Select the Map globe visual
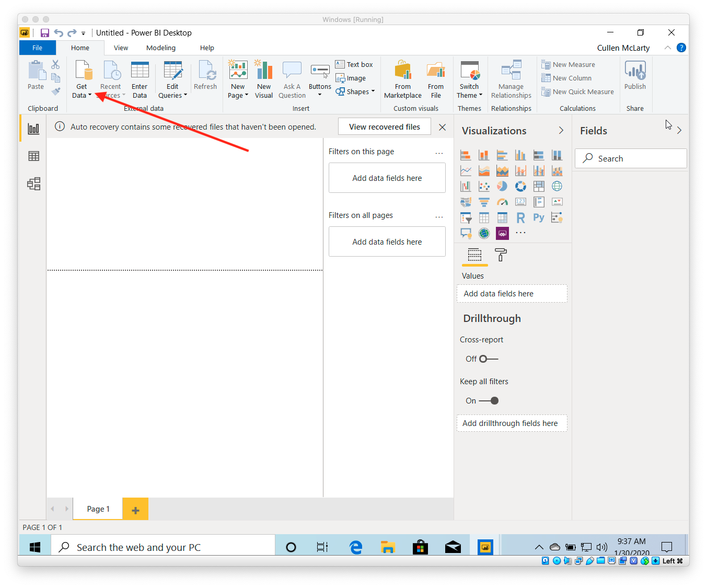 click(x=557, y=186)
